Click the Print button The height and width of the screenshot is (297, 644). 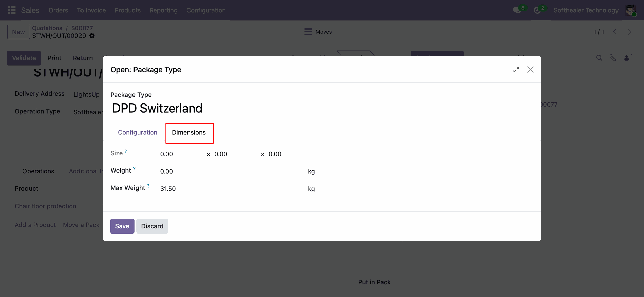pos(54,58)
